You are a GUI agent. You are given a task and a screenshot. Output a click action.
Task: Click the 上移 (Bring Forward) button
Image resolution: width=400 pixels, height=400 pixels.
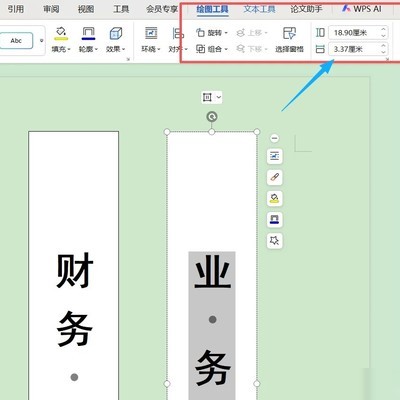(x=252, y=33)
